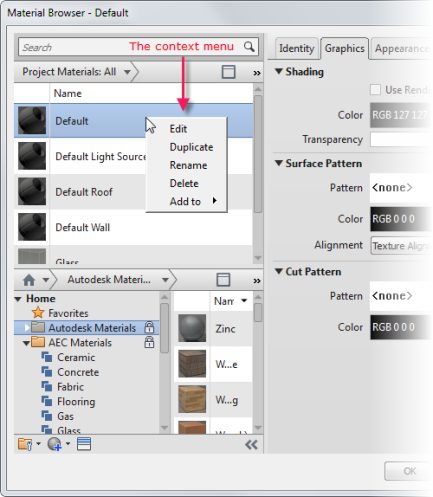Viewport: 433px width, 497px height.
Task: Click AEC Materials lock icon
Action: click(149, 342)
